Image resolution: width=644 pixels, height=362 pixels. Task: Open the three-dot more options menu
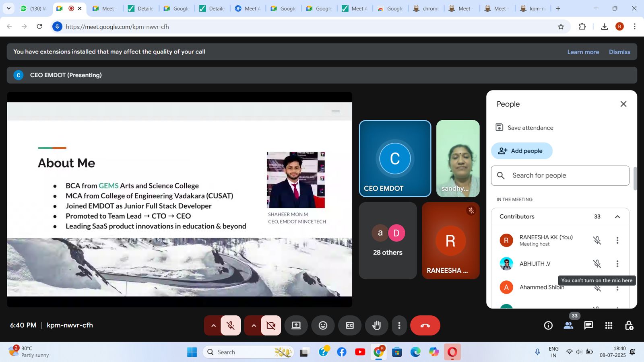tap(399, 325)
